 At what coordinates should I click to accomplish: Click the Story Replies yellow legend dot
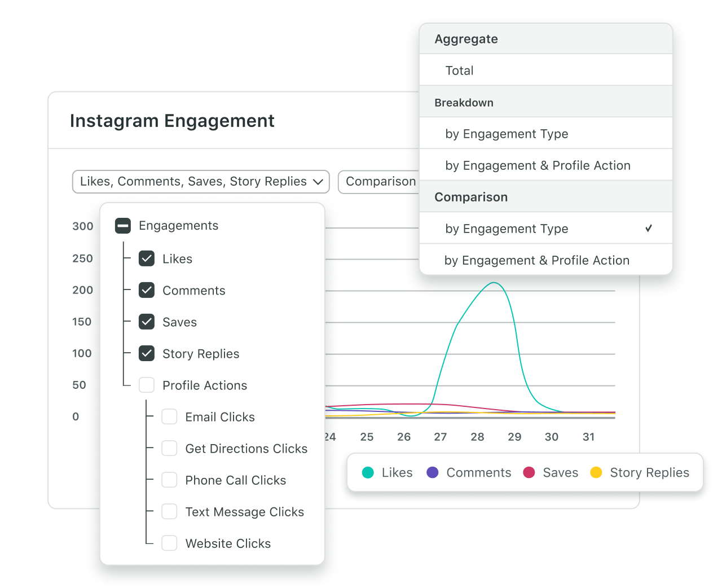pyautogui.click(x=596, y=472)
